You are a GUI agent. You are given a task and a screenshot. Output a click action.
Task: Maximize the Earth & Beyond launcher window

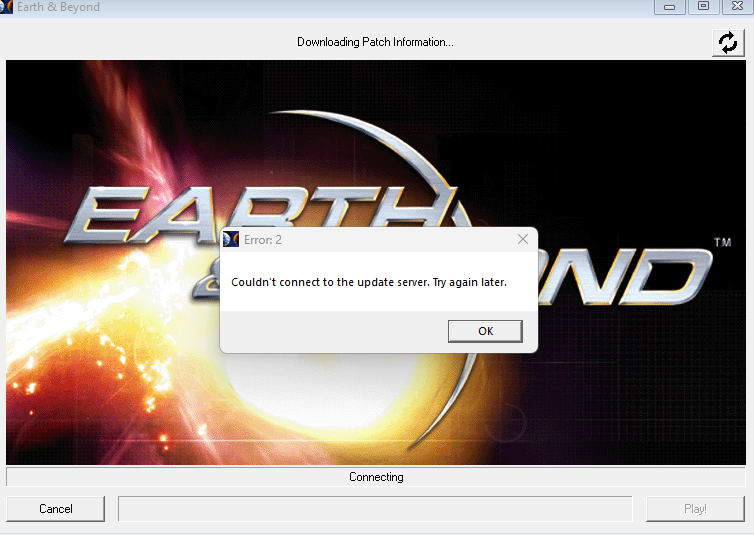click(703, 7)
